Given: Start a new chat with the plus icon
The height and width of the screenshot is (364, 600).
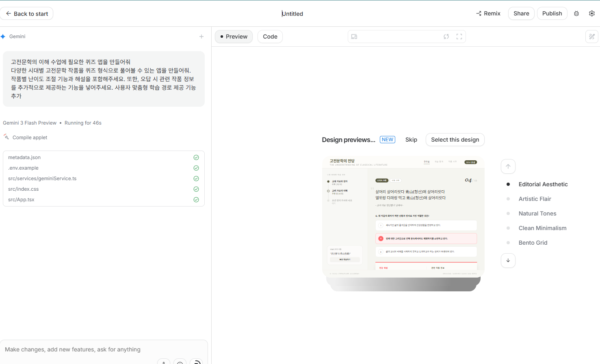Looking at the screenshot, I should point(201,37).
